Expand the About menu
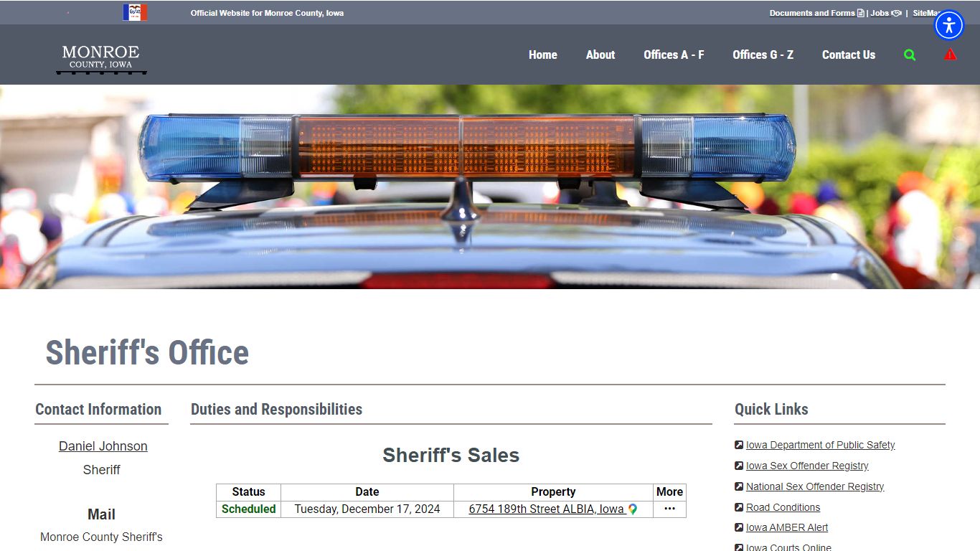 tap(600, 55)
